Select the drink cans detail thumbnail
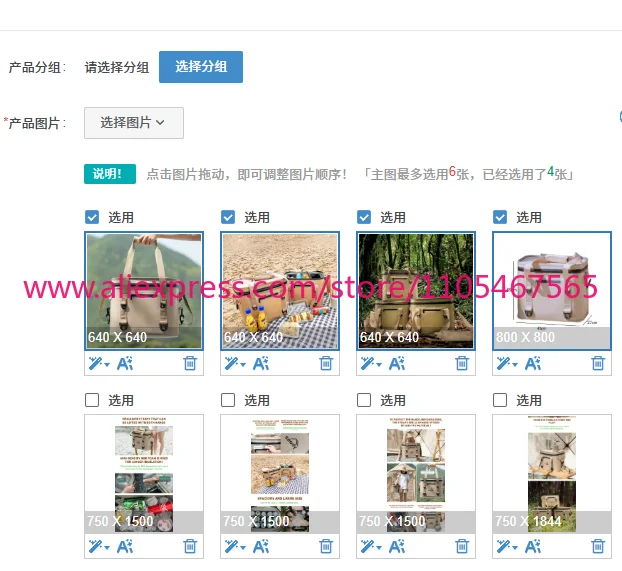This screenshot has height=571, width=622. [x=144, y=474]
